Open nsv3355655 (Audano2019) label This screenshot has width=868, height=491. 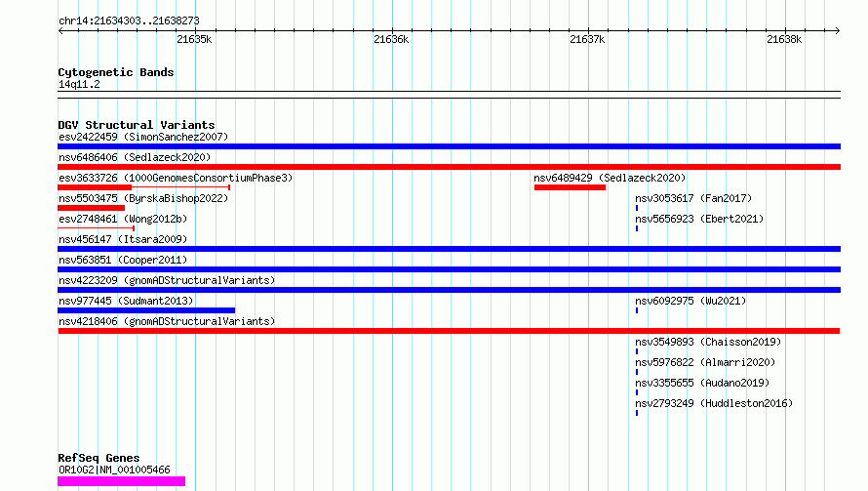click(x=702, y=383)
